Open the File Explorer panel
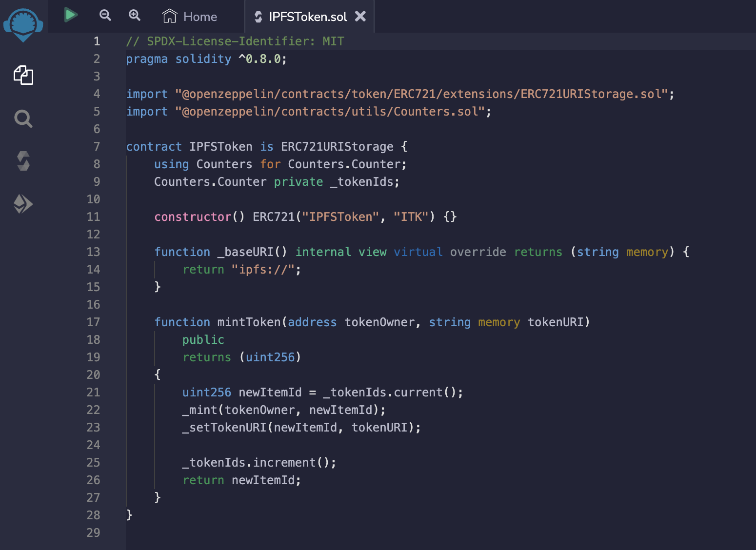Image resolution: width=756 pixels, height=550 pixels. (23, 76)
